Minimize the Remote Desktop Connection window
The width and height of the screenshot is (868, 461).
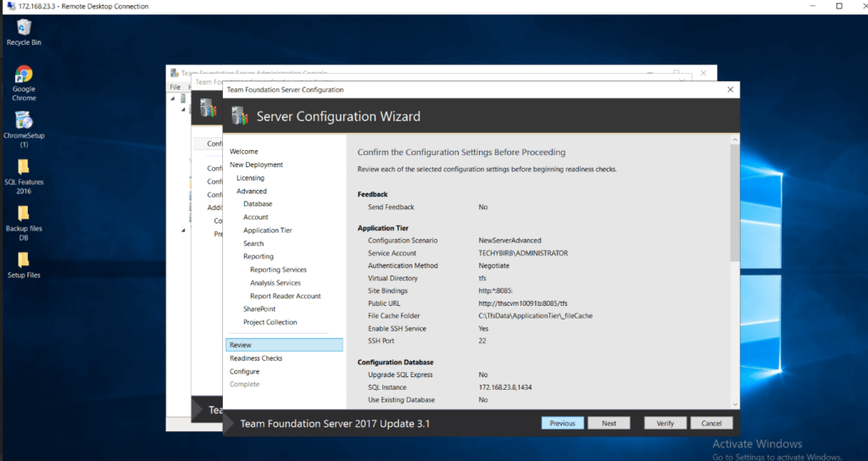pyautogui.click(x=813, y=6)
